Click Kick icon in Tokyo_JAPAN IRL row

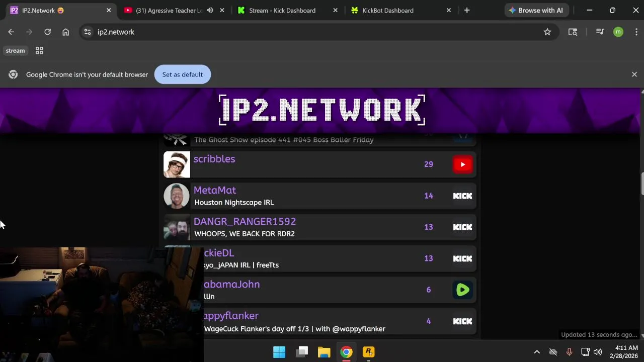click(x=462, y=258)
